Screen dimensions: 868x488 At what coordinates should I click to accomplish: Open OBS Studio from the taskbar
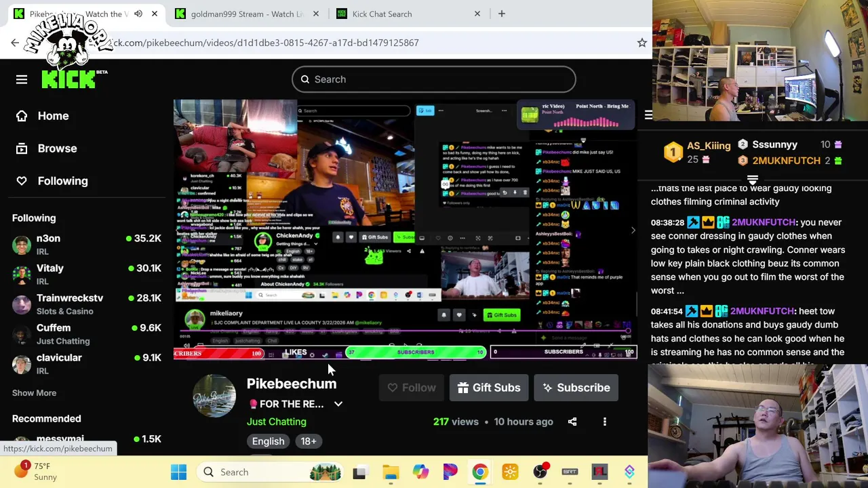coord(540,472)
